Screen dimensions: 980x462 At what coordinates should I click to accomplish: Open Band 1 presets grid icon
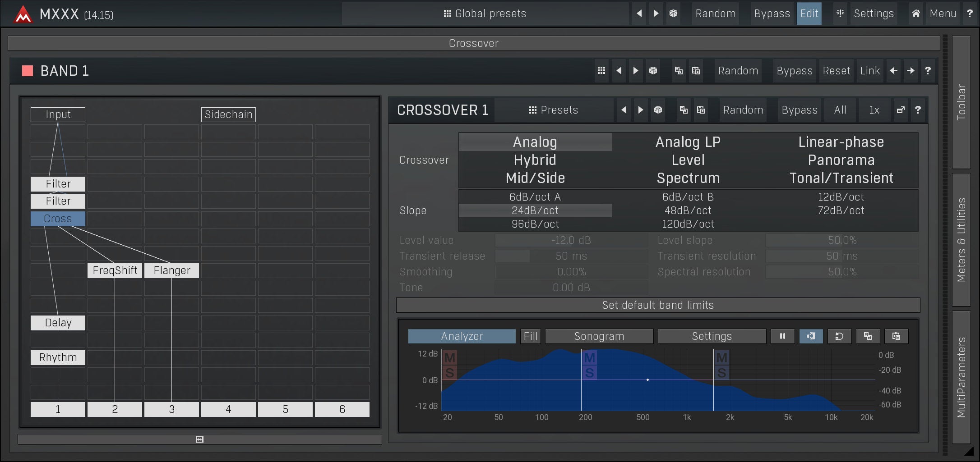click(x=601, y=71)
